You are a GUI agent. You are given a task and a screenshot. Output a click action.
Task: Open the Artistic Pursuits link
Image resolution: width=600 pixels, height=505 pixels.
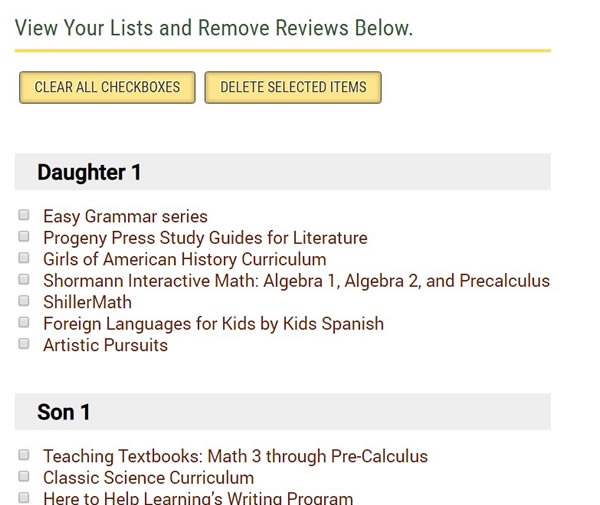click(x=105, y=345)
